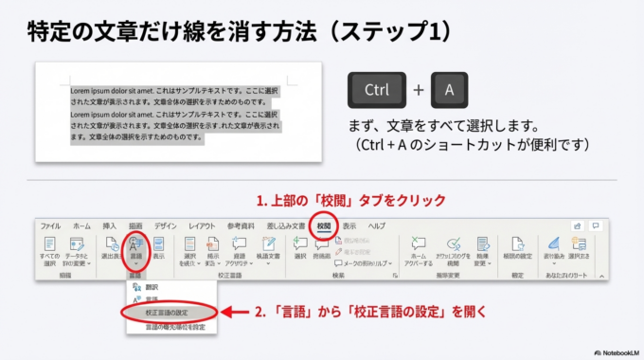Click the notepad with pencil icon
Screen dimensions: 644x360
pos(269,243)
